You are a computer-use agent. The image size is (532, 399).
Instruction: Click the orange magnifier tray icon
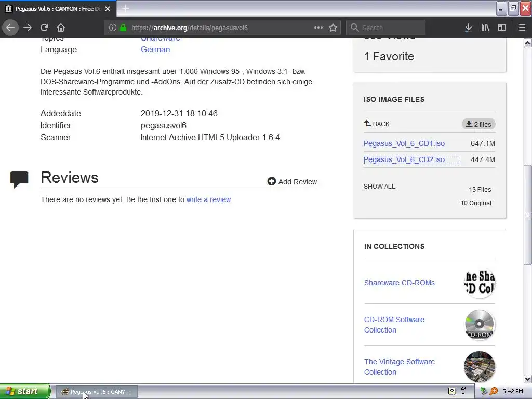494,391
